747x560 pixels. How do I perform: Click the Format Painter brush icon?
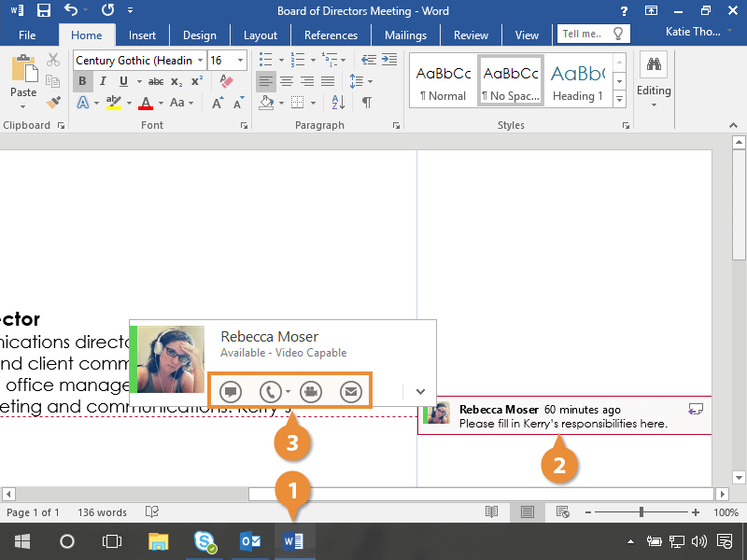click(53, 102)
